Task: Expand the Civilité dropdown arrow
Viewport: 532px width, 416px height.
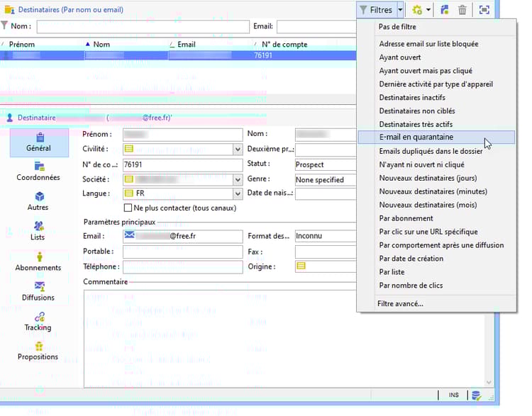Action: (x=238, y=149)
